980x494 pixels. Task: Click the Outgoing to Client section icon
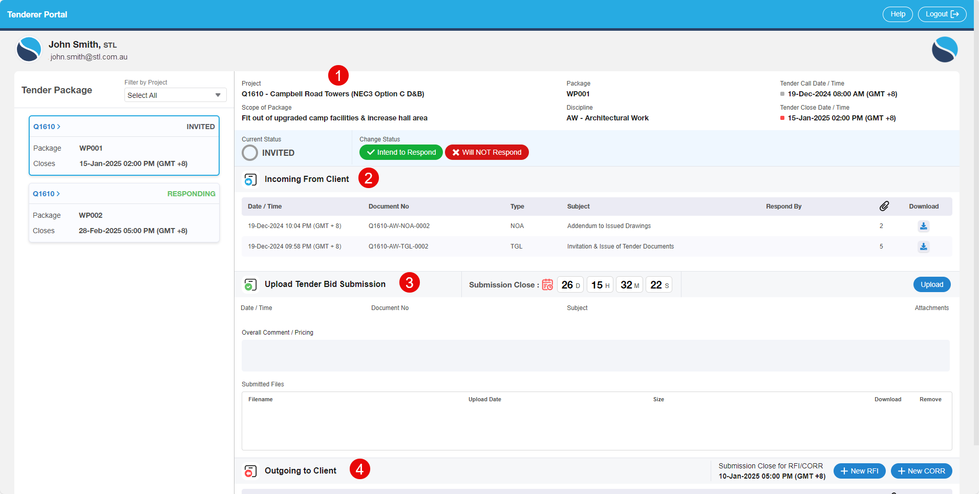point(250,471)
